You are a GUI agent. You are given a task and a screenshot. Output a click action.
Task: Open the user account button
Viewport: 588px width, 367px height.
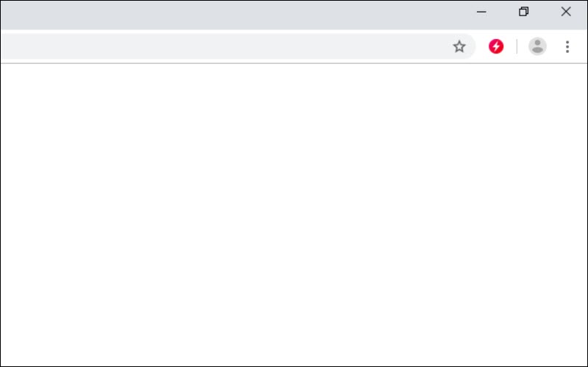538,47
